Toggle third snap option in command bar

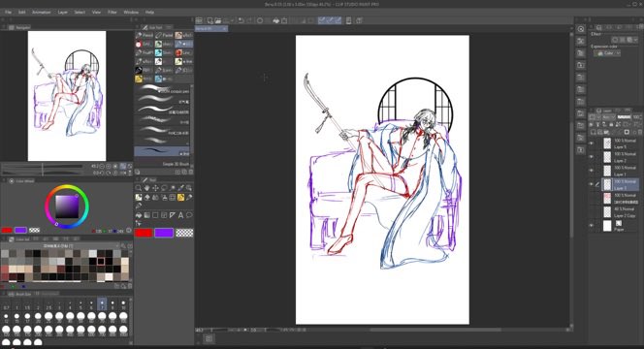[x=338, y=20]
